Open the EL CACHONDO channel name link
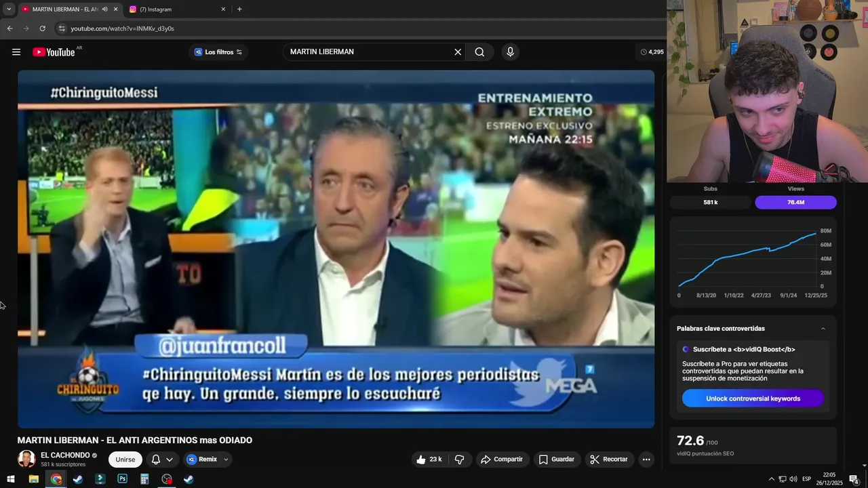Image resolution: width=868 pixels, height=488 pixels. point(65,455)
